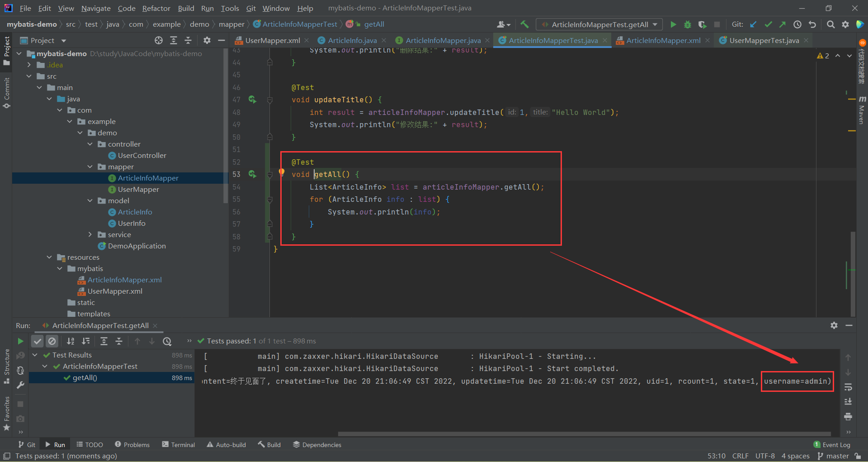The width and height of the screenshot is (868, 462).
Task: Print console output with printer icon
Action: 848,416
